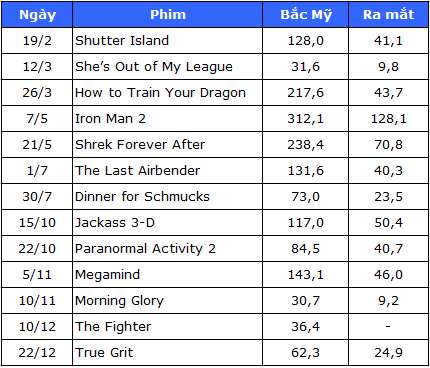Select the Megamind title cell
This screenshot has height=368, width=430.
168,275
